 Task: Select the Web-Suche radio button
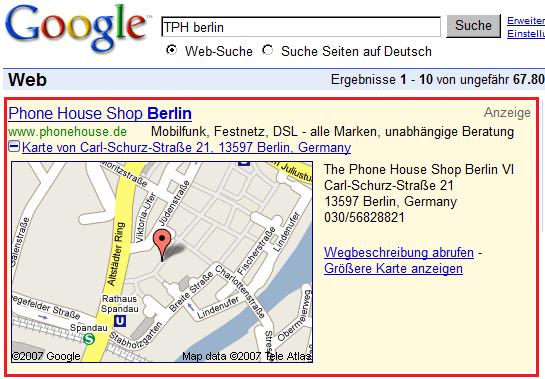(171, 50)
